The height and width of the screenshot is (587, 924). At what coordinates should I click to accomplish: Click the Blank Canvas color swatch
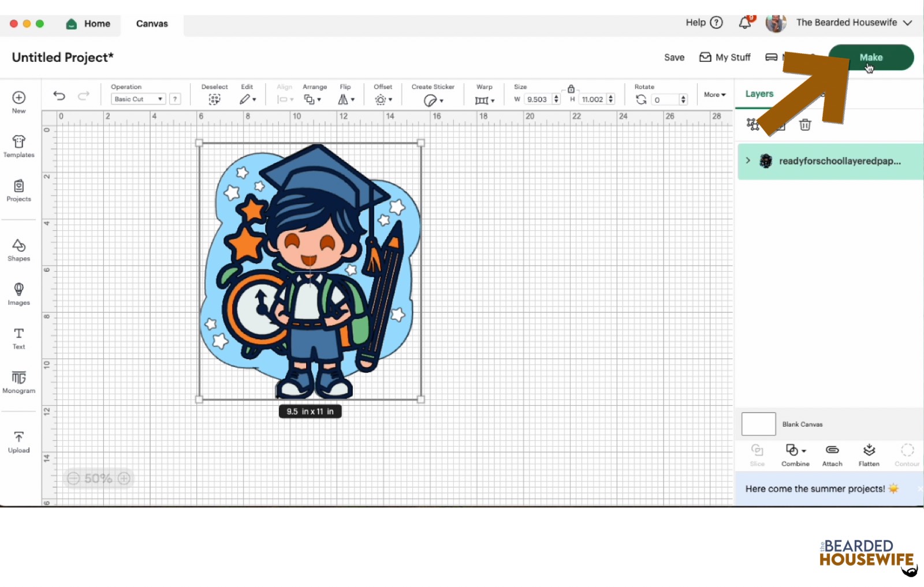(758, 424)
